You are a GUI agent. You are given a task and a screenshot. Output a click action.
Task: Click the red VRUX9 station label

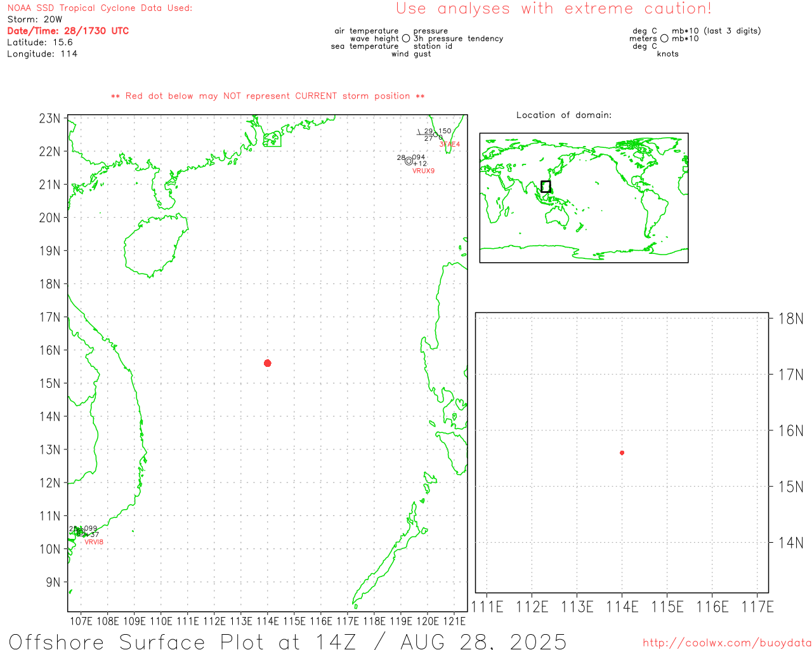[424, 171]
